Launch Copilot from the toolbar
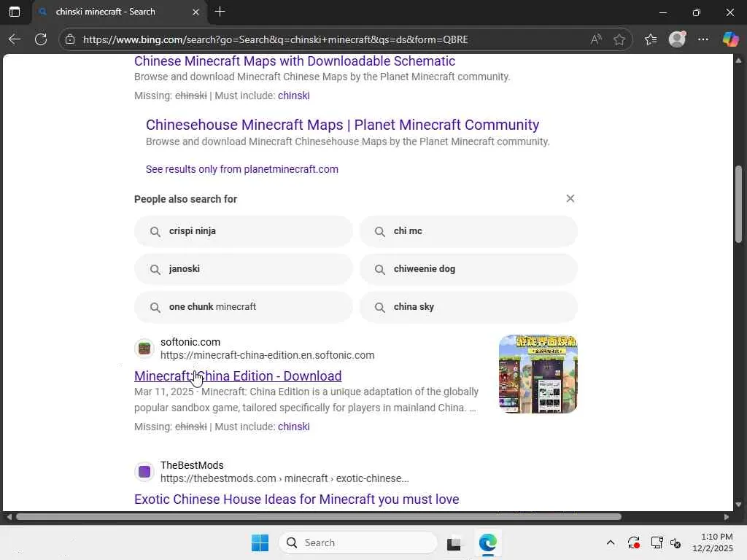 (x=730, y=39)
